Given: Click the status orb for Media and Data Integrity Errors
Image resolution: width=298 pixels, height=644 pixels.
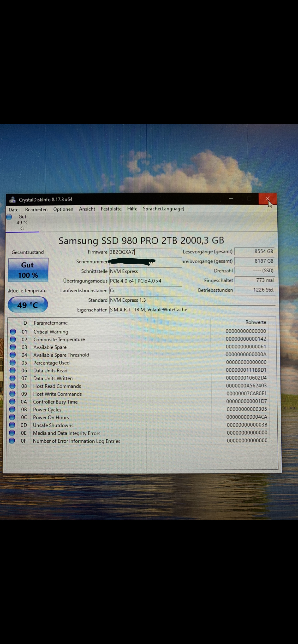Looking at the screenshot, I should 12,433.
